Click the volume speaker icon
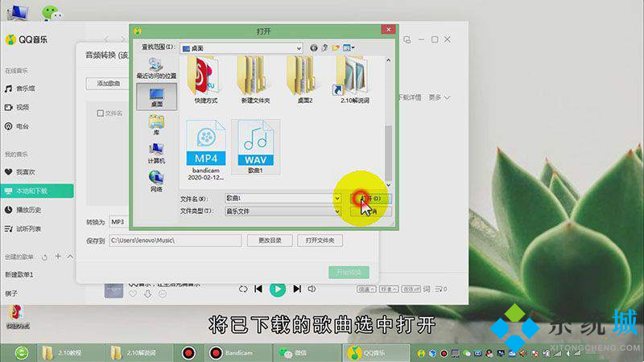 click(312, 289)
